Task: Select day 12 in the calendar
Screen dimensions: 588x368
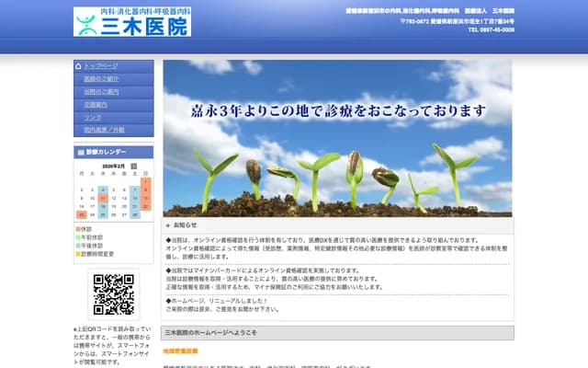Action: [114, 199]
